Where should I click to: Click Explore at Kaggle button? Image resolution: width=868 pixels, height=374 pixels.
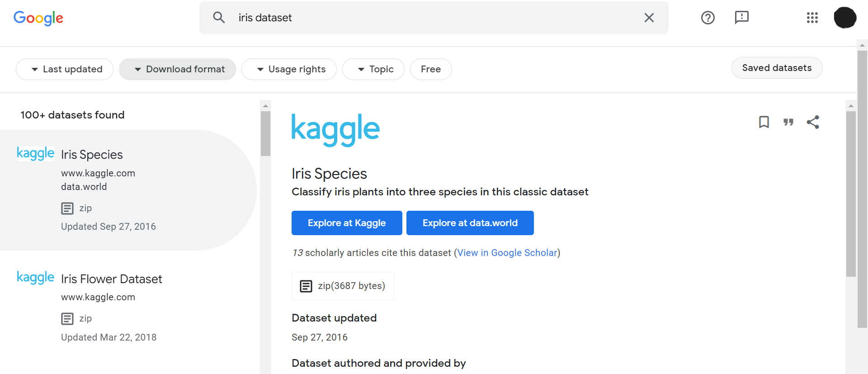pyautogui.click(x=347, y=223)
